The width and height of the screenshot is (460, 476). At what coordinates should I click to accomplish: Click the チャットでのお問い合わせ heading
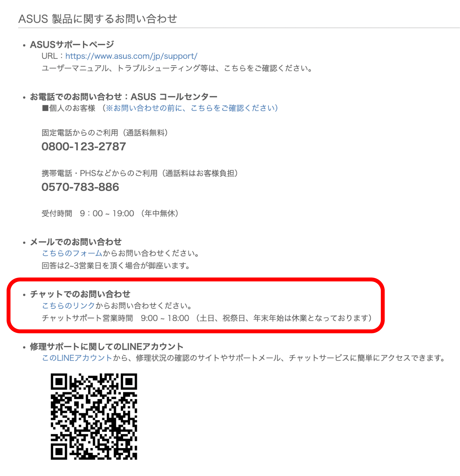(x=80, y=294)
